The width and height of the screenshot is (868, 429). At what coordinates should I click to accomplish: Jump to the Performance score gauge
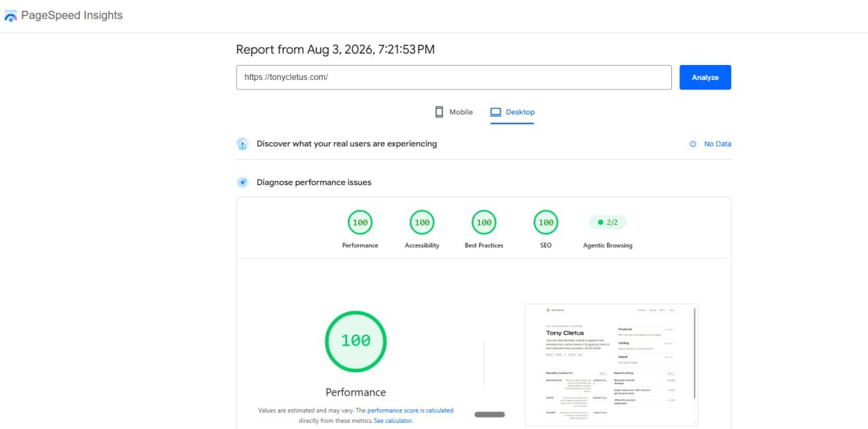point(360,222)
